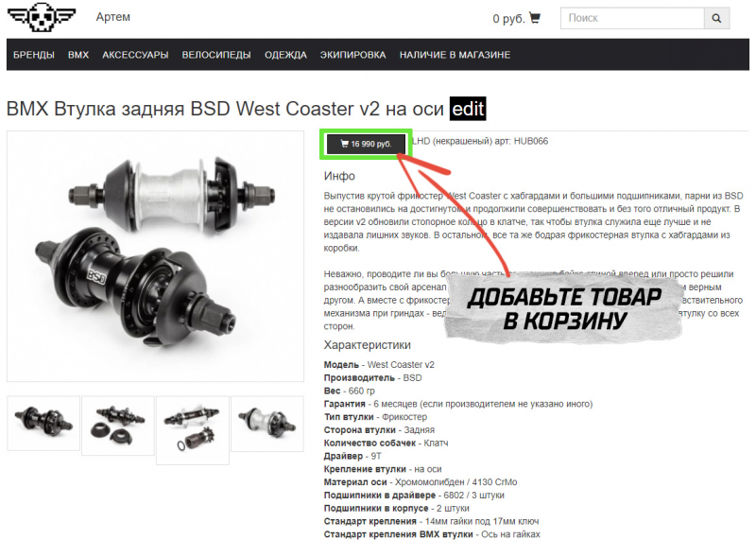The height and width of the screenshot is (557, 756).
Task: Select thumbnail showing hub with hubguards
Action: click(x=118, y=426)
